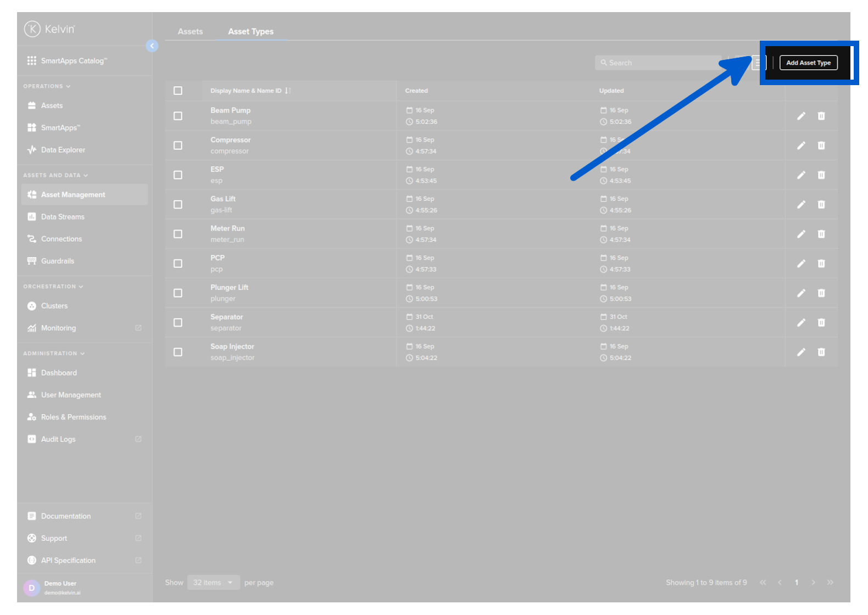
Task: Check the Plunger Lift row checkbox
Action: coord(178,293)
